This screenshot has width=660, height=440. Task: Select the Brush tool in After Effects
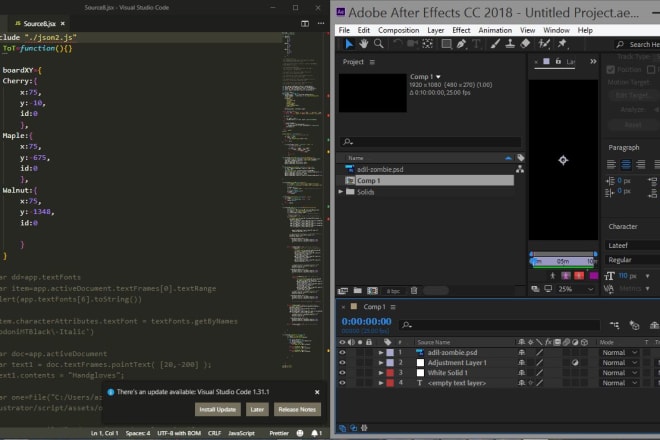(495, 43)
